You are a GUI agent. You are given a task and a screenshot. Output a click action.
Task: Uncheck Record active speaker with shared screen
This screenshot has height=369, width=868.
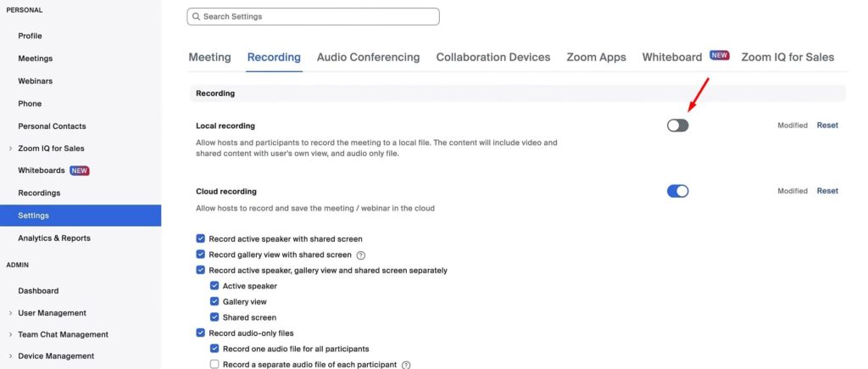click(201, 239)
